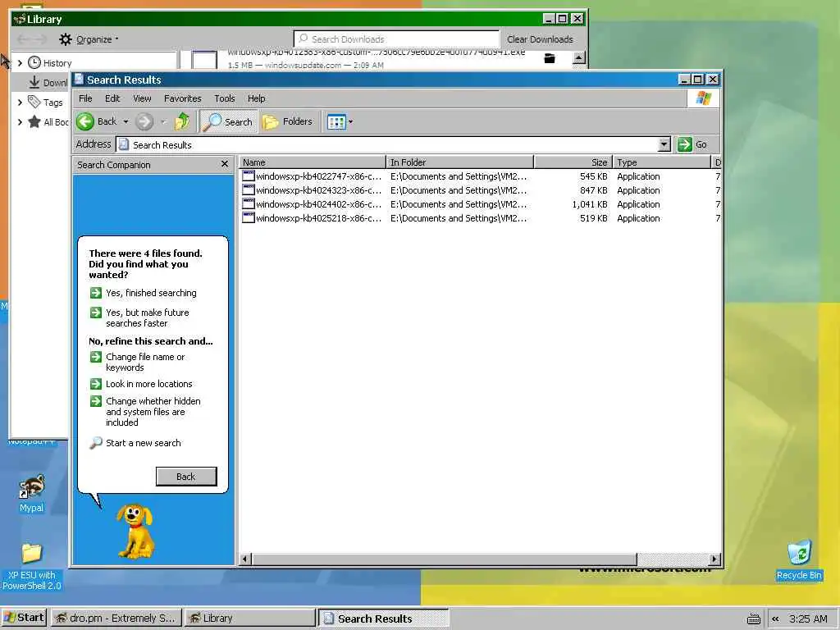Click the horizontal scrollbar right arrow

pos(714,559)
